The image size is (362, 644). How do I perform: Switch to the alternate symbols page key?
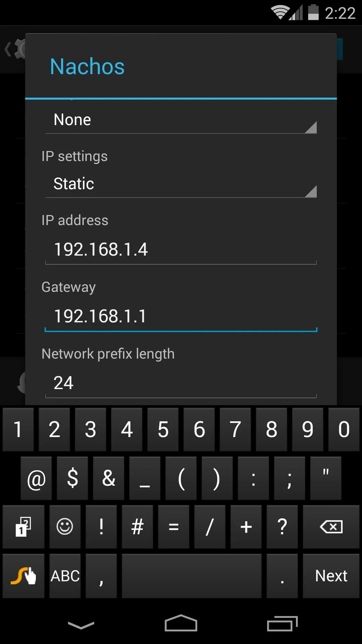(23, 527)
